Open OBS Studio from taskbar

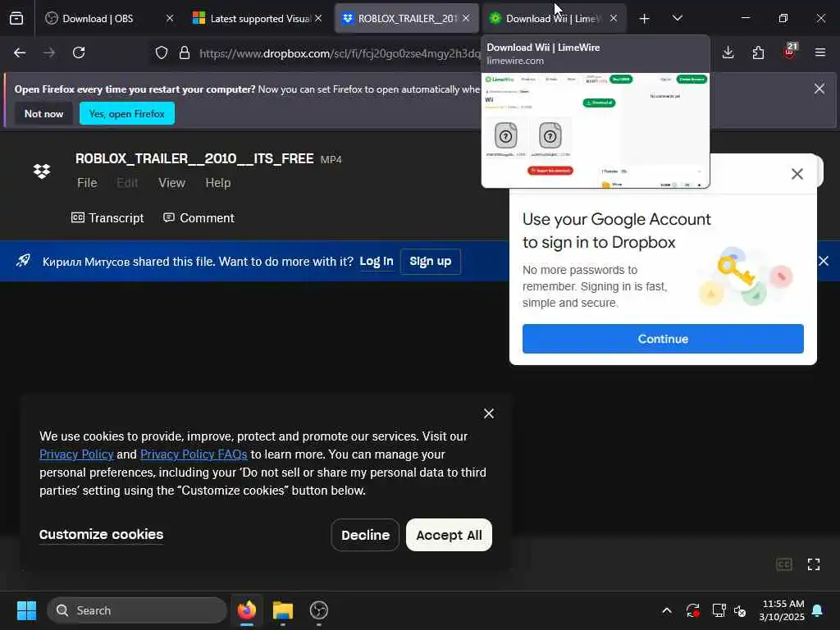tap(319, 610)
